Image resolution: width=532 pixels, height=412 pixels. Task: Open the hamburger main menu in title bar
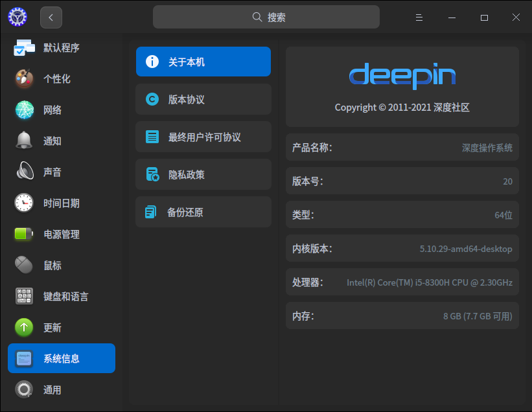tap(419, 17)
